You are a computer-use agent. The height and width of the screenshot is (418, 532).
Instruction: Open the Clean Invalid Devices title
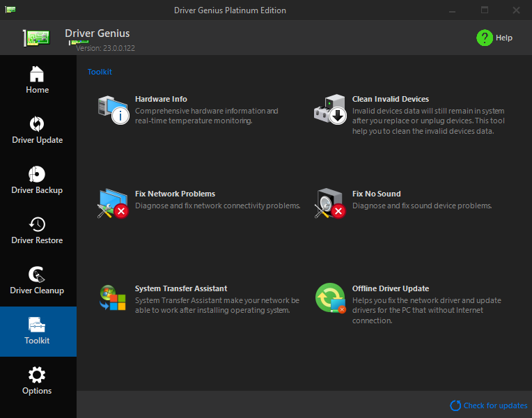[x=391, y=99]
